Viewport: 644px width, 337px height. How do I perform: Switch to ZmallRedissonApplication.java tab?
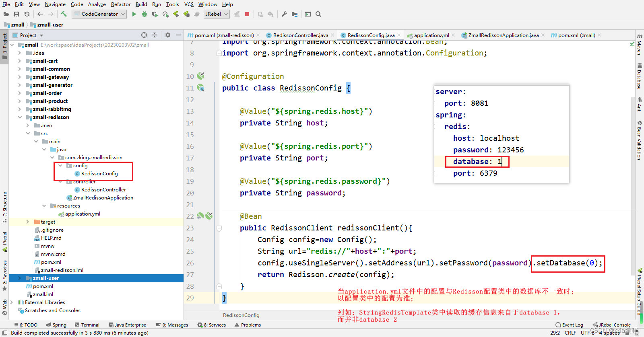503,35
